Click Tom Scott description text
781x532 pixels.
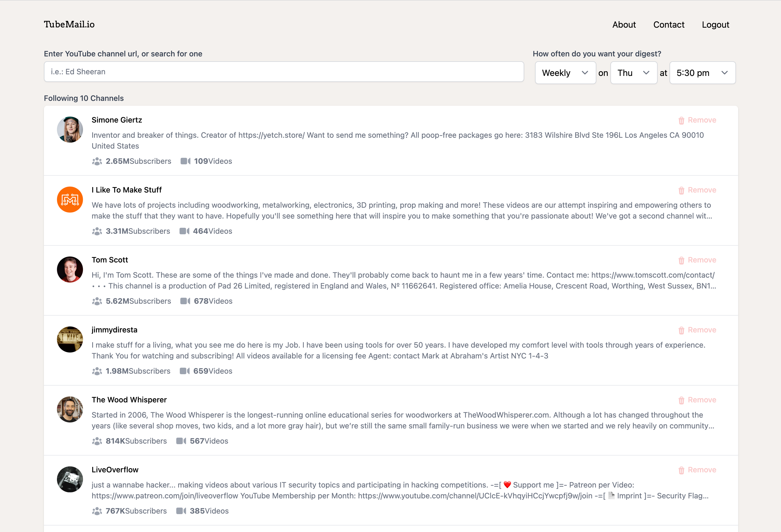[x=404, y=280]
